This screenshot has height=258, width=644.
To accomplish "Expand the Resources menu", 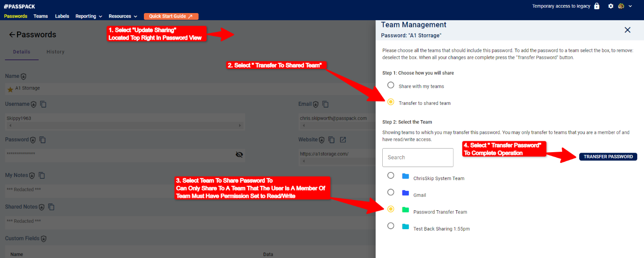I will click(123, 16).
